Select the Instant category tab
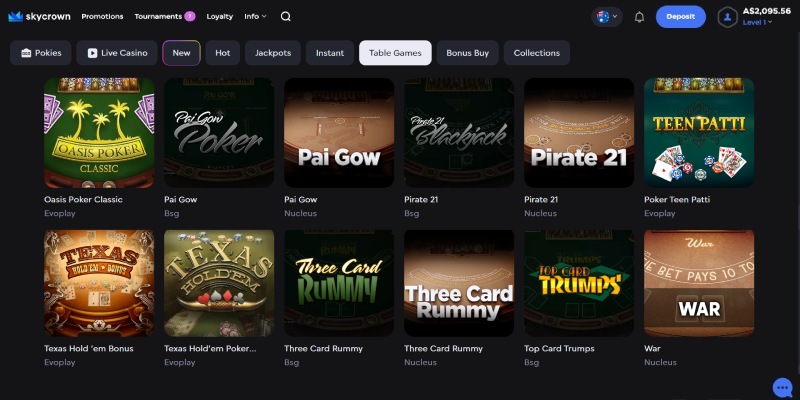Screen dimensions: 800x400 click(x=330, y=53)
